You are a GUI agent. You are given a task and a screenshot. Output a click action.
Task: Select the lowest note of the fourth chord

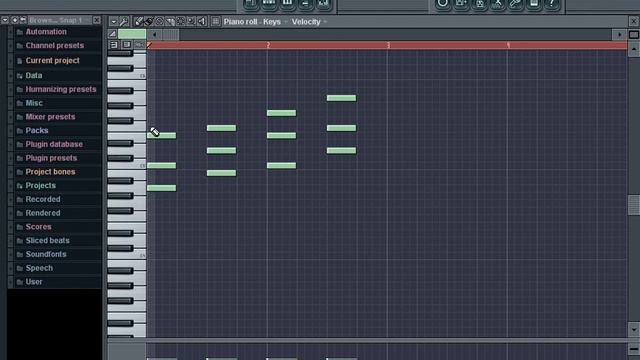[341, 151]
